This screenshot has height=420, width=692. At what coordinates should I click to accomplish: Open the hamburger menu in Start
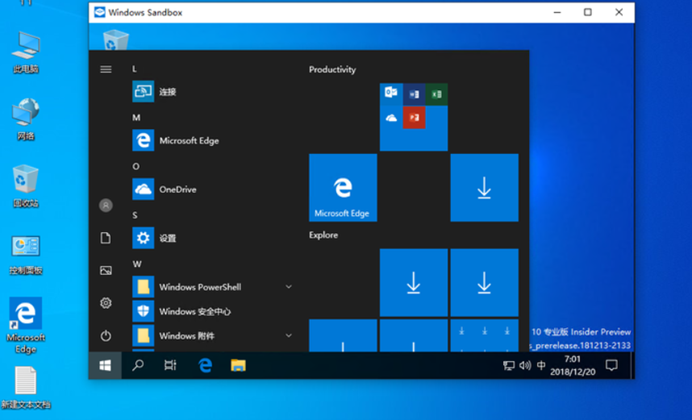click(x=105, y=69)
